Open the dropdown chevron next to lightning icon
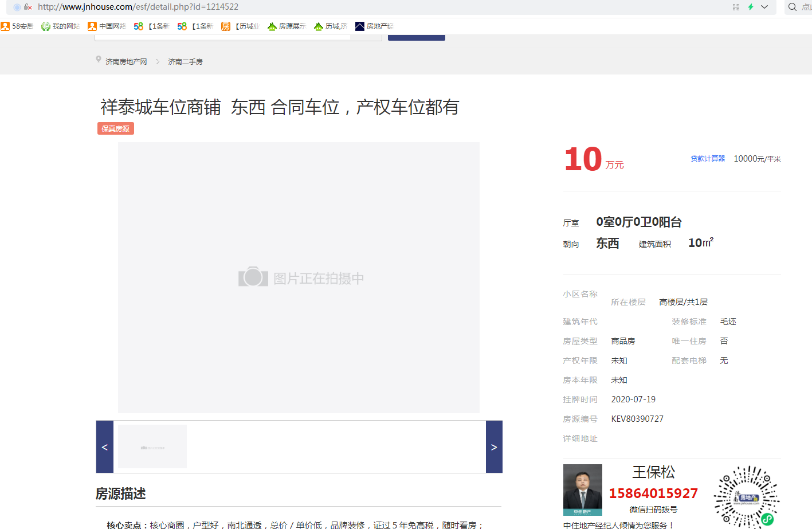The image size is (812, 529). (x=764, y=7)
